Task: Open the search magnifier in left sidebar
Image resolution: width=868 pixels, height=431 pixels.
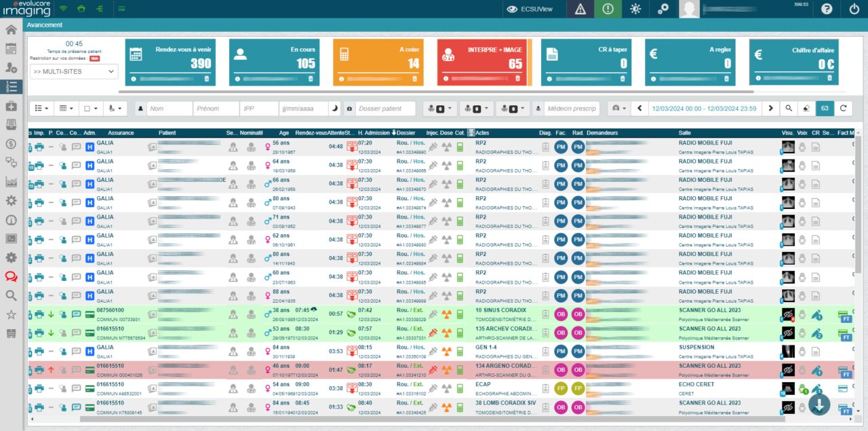Action: coord(9,295)
